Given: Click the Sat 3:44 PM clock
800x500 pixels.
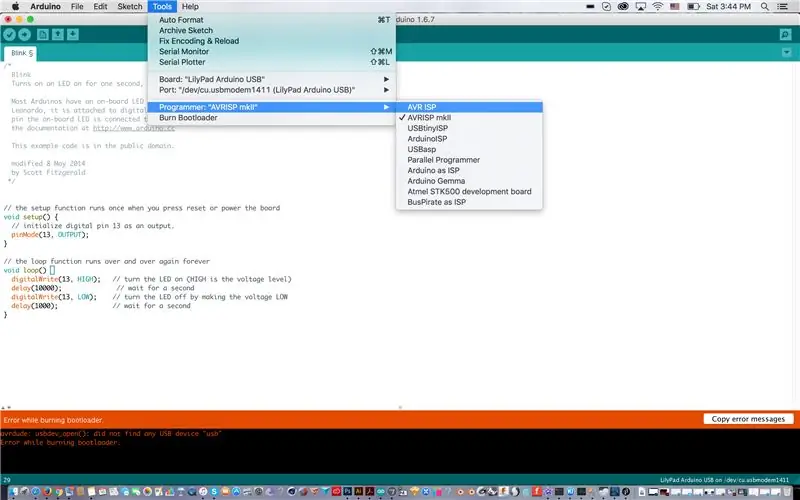Looking at the screenshot, I should (728, 7).
